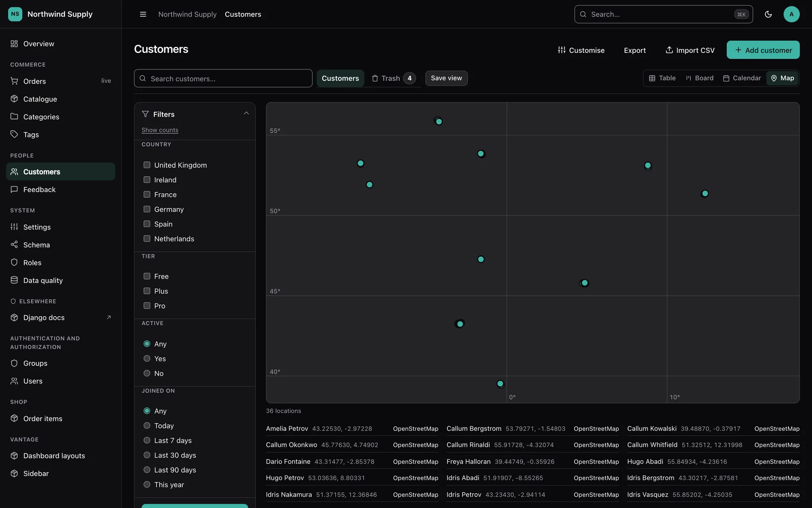Click the Northwind Supply breadcrumb

tap(187, 14)
